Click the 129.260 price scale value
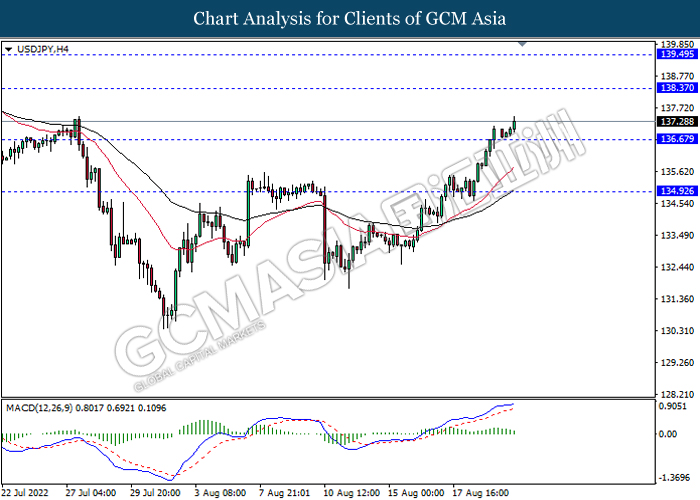 coord(677,362)
